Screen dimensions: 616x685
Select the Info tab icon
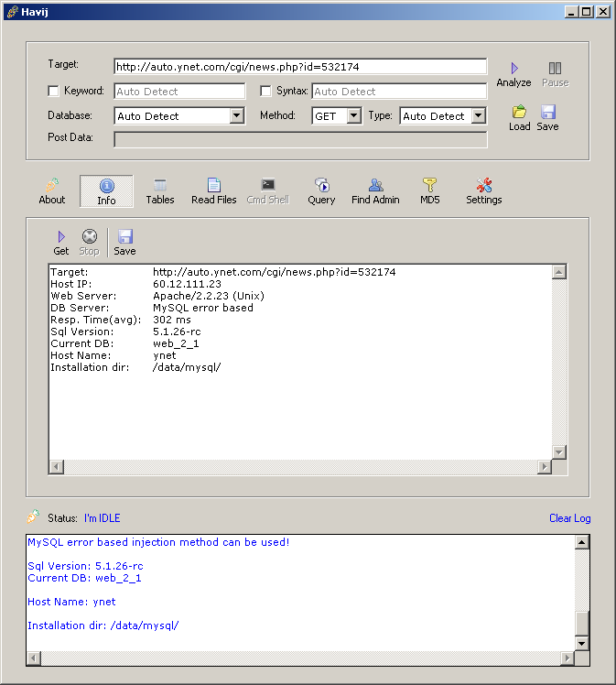click(x=106, y=186)
